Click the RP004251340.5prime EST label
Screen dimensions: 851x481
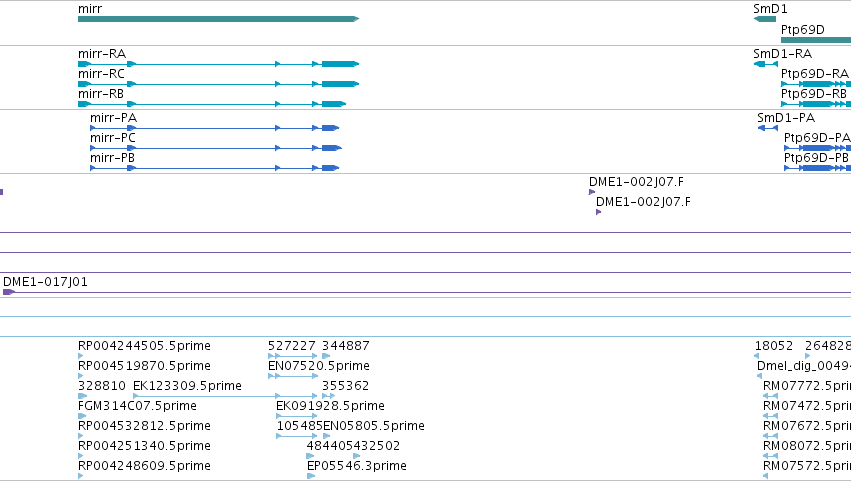[144, 446]
